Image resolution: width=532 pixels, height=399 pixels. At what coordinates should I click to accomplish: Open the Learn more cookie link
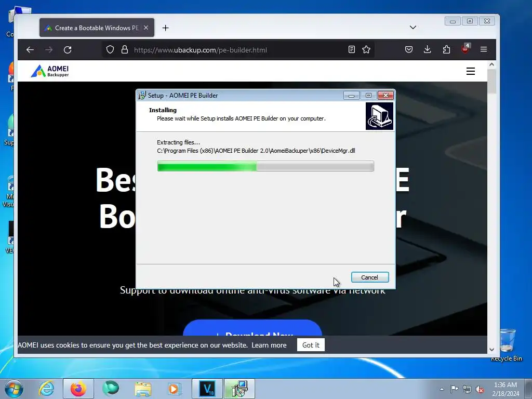tap(269, 345)
